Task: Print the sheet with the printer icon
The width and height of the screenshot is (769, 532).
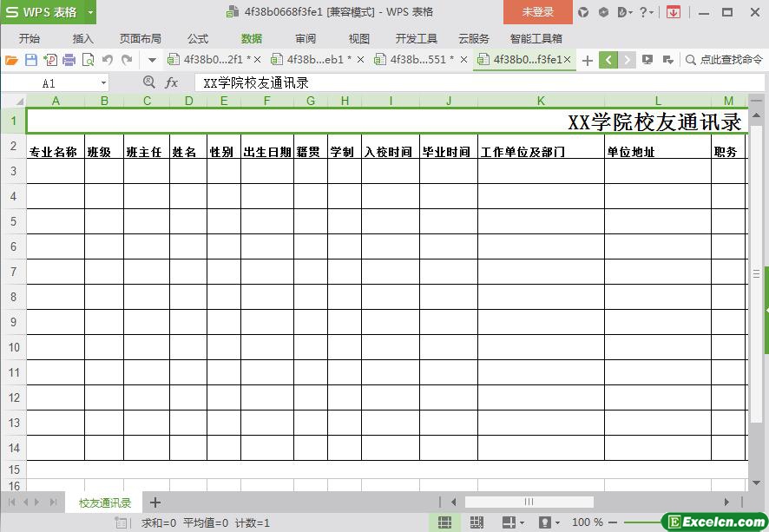Action: 69,60
